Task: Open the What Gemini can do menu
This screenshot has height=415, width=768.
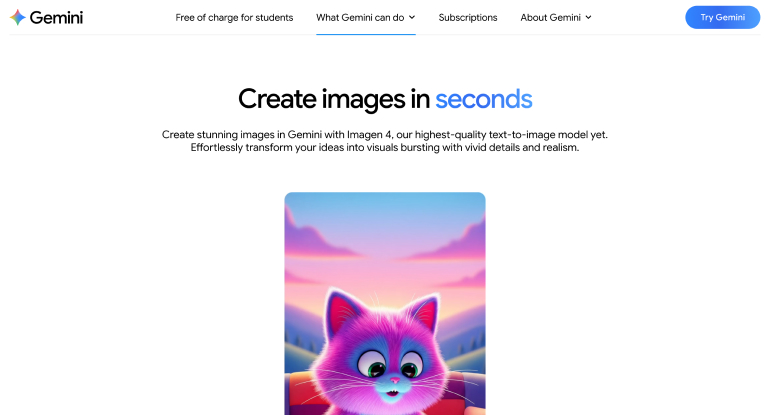Action: pyautogui.click(x=360, y=18)
